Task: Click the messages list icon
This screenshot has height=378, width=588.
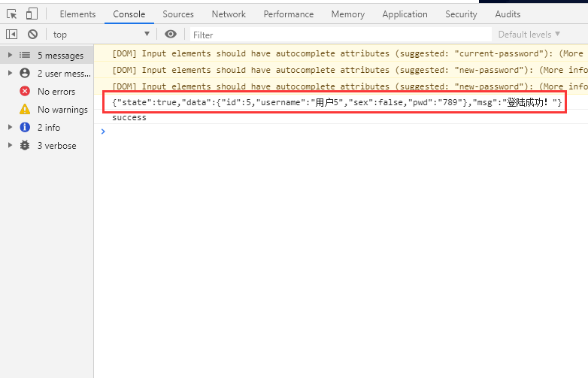Action: [x=25, y=55]
